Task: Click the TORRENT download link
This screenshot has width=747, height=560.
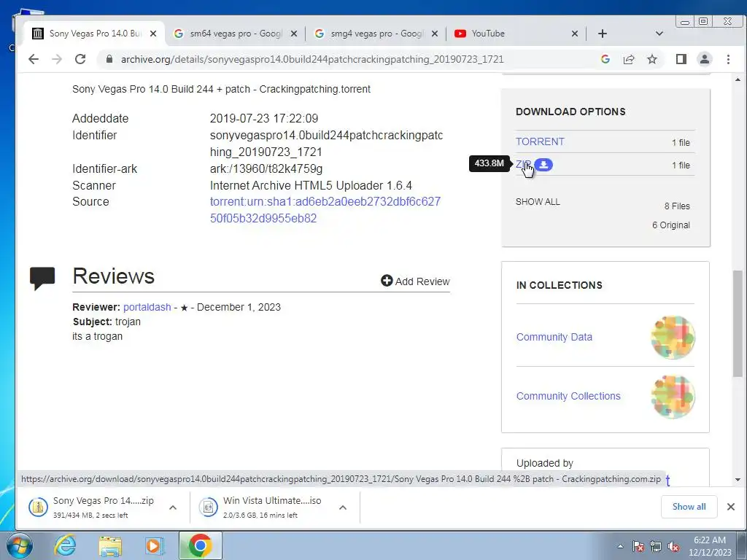Action: click(x=540, y=141)
